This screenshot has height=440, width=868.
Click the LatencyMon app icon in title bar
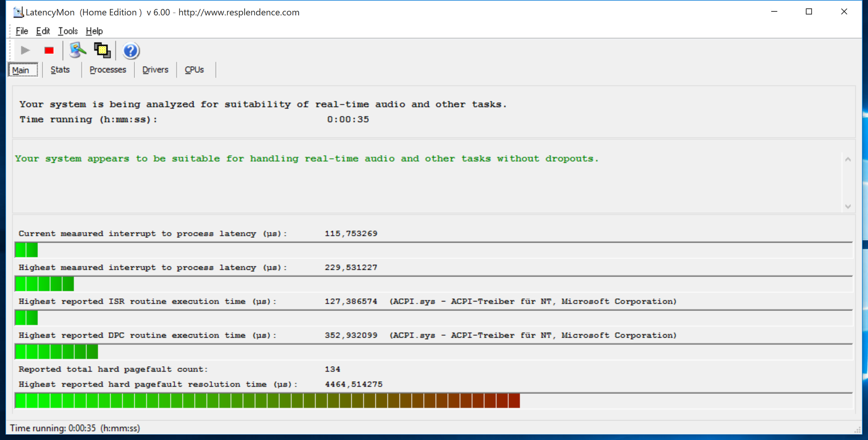point(18,12)
